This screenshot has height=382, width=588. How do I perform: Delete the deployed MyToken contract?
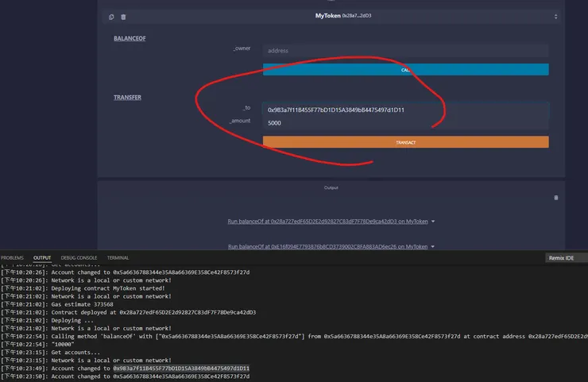pos(123,17)
